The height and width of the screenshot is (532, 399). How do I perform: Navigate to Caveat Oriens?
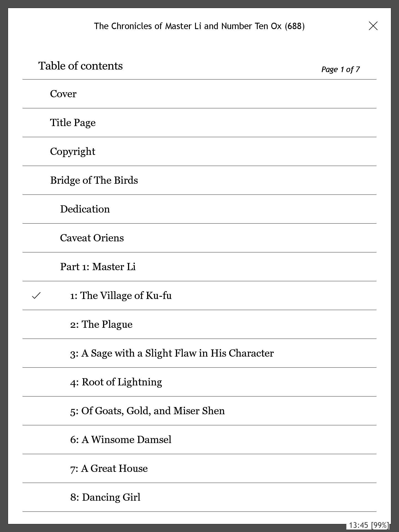92,238
